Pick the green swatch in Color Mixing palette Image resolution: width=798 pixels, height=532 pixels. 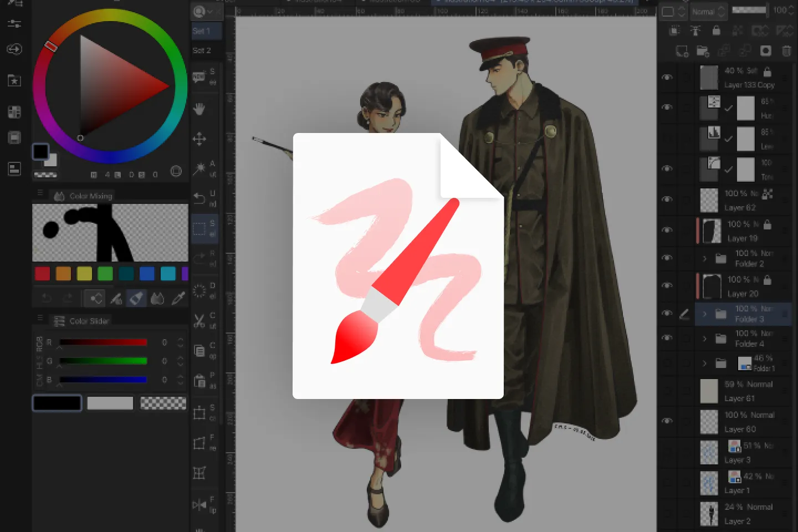[105, 274]
